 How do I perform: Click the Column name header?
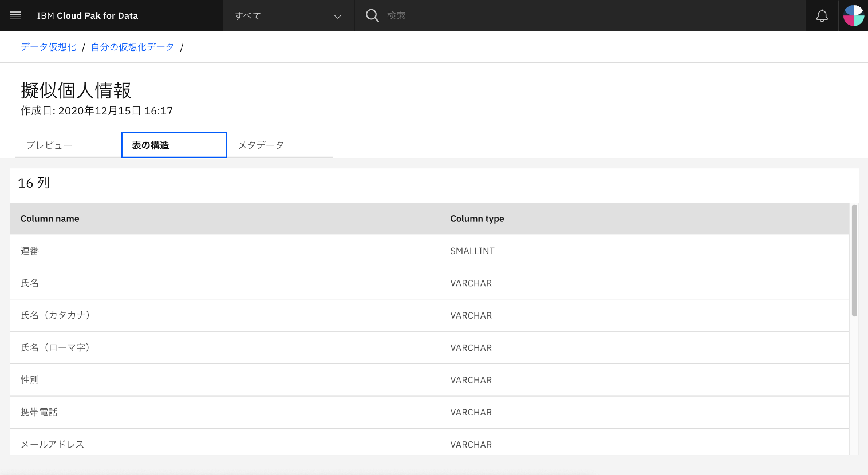pyautogui.click(x=50, y=219)
